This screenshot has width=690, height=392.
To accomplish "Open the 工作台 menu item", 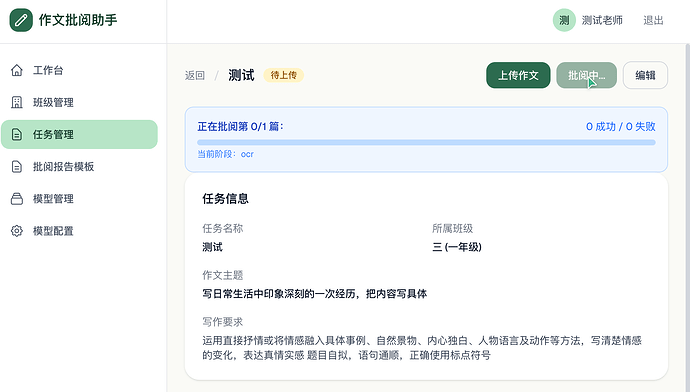I will pyautogui.click(x=79, y=70).
